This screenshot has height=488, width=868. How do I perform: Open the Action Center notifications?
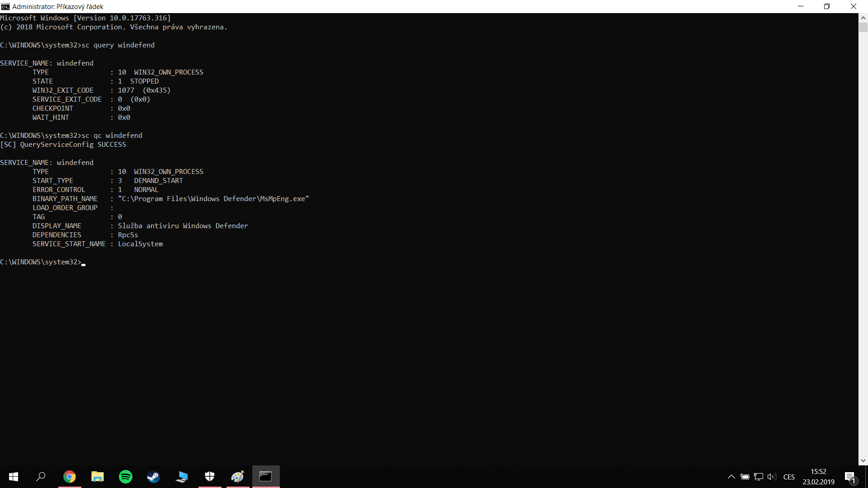[x=850, y=477]
